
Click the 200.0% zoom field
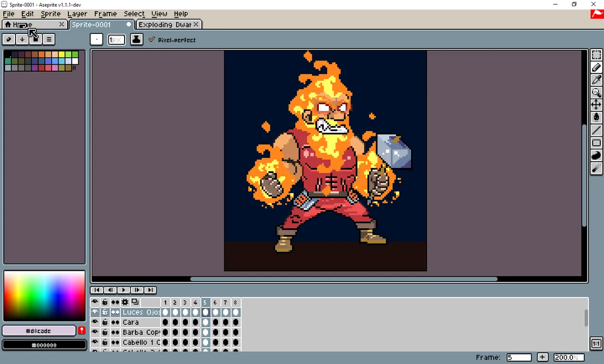[569, 357]
